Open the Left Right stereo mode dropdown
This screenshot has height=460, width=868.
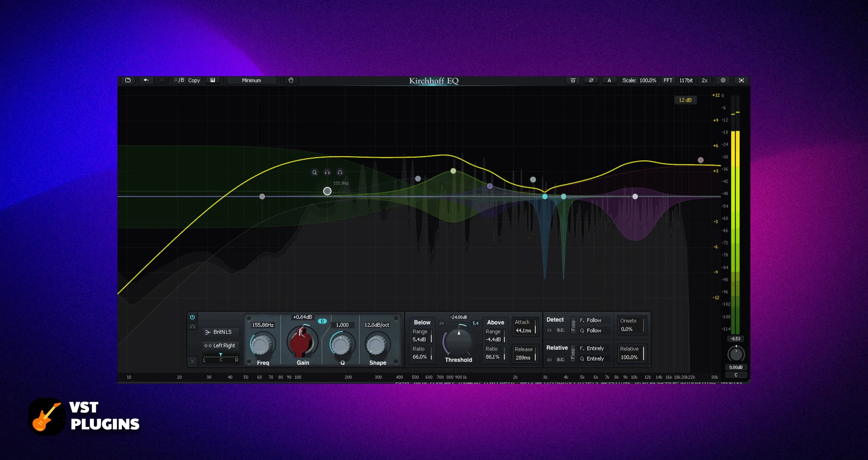(221, 345)
